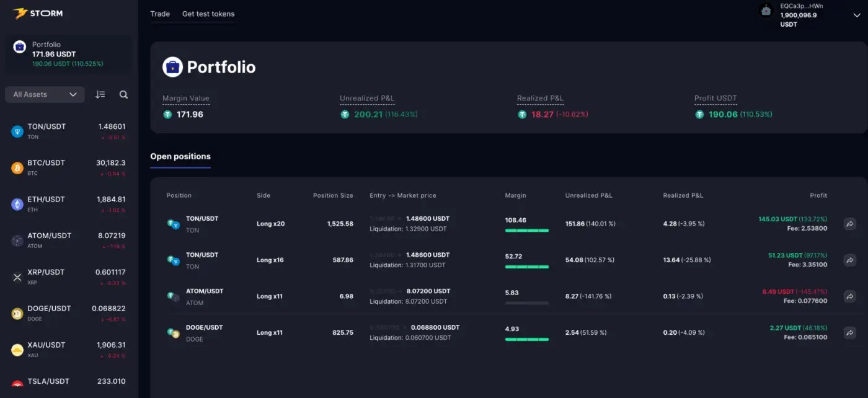Click the TON/USDT Long x20 margin bar
Screen dimensions: 868x398
tap(527, 231)
